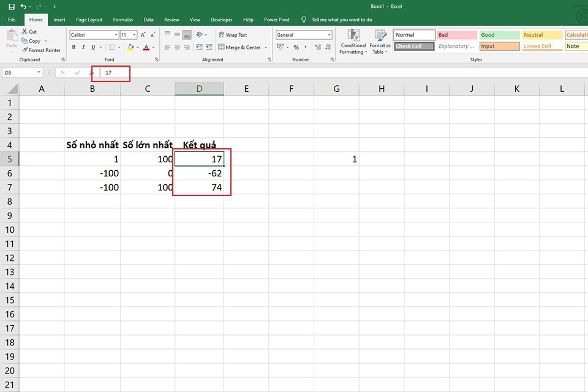The width and height of the screenshot is (588, 392).
Task: Switch to the Formulas tab
Action: tap(123, 20)
